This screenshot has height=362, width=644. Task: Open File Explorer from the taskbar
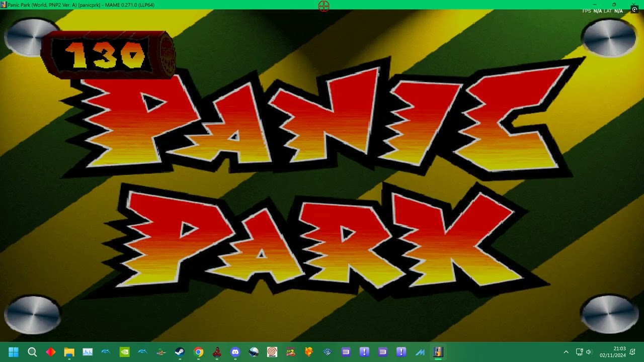[69, 352]
